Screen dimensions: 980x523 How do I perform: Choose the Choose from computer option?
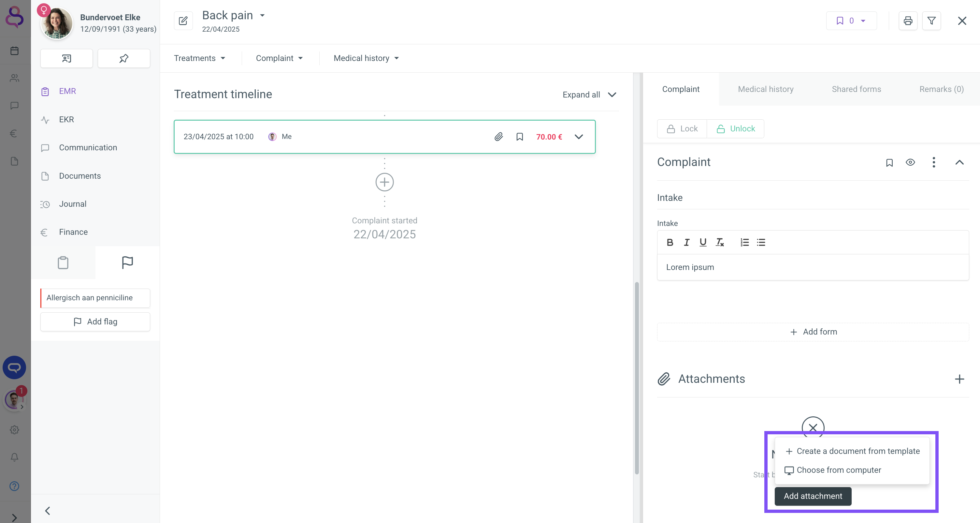pyautogui.click(x=852, y=470)
